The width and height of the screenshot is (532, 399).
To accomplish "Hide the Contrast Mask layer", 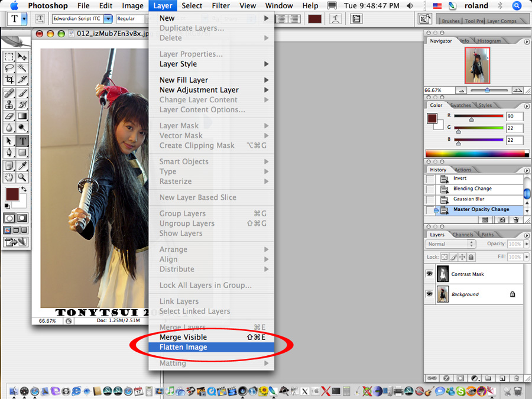I will tap(430, 274).
